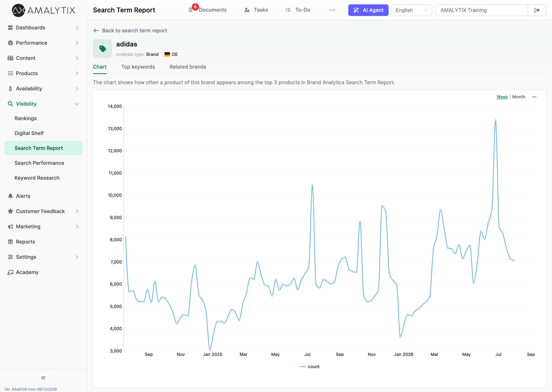
Task: Click the German flag icon
Action: pos(167,54)
